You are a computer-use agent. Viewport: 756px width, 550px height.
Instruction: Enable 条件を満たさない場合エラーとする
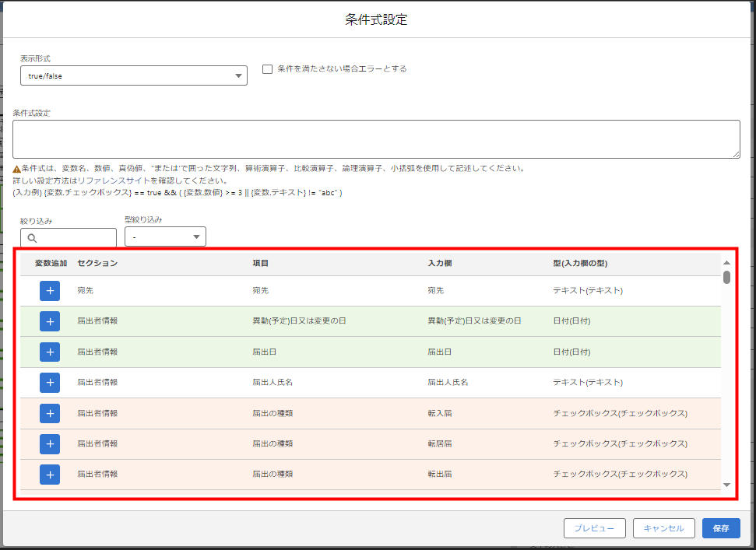tap(267, 68)
